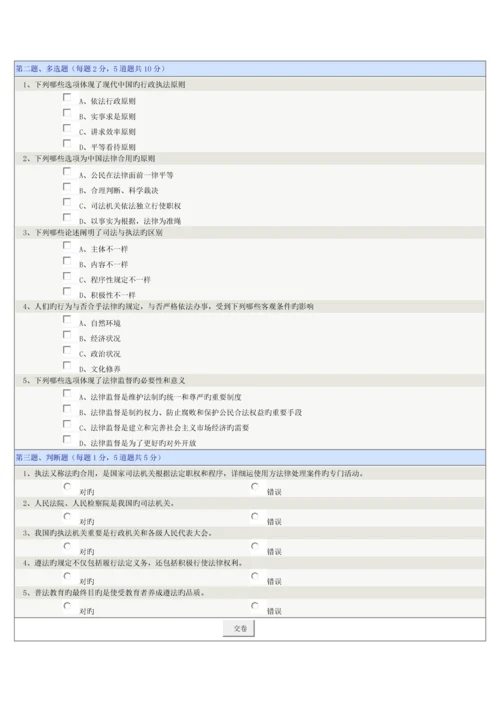This screenshot has width=500, height=707.
Task: Check option D 以事实为根据，法律为准绳
Action: (67, 217)
